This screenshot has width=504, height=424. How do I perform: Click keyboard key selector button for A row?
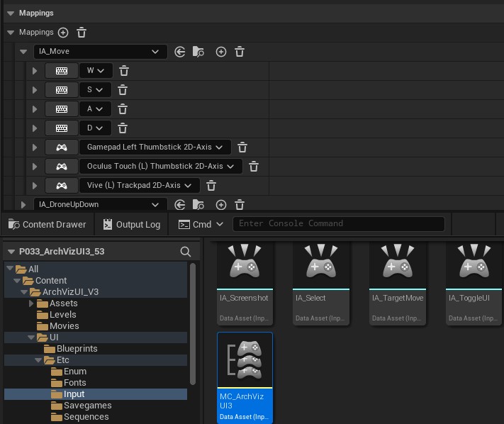coord(62,109)
